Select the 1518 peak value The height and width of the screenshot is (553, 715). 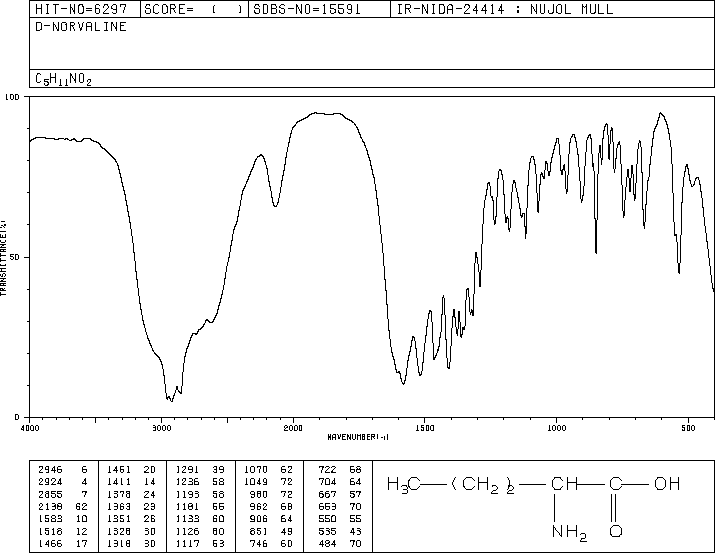pos(50,531)
